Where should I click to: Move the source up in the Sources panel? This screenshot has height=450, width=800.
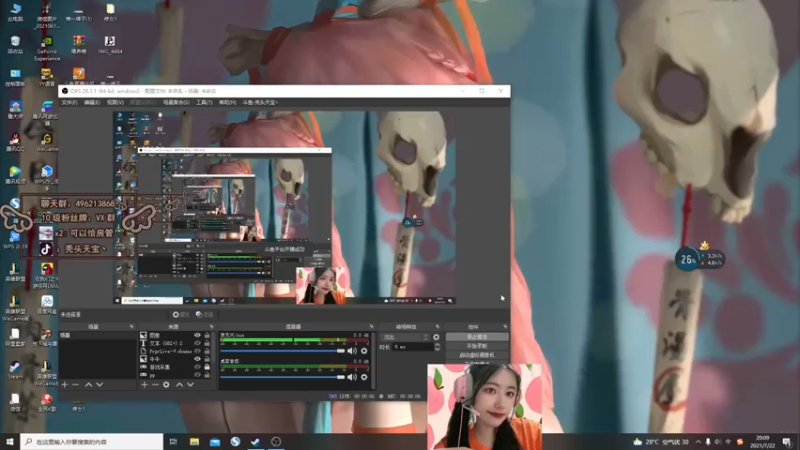click(x=179, y=385)
